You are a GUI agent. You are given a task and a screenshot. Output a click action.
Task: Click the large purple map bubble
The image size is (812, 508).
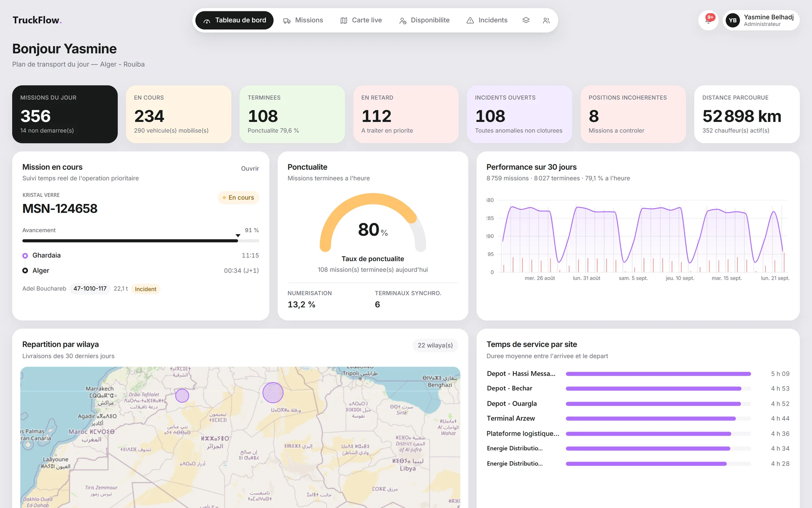tap(273, 393)
